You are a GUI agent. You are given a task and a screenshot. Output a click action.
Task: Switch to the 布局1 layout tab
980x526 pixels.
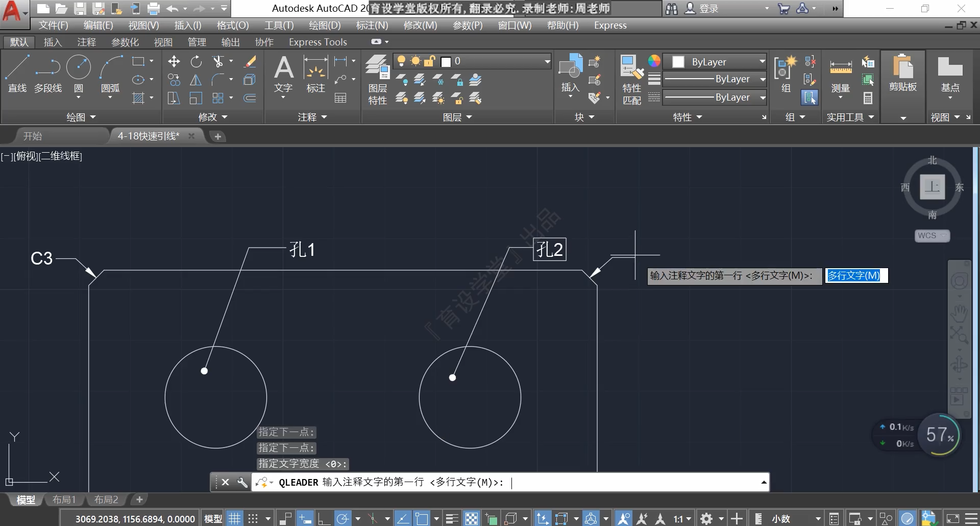(x=64, y=499)
